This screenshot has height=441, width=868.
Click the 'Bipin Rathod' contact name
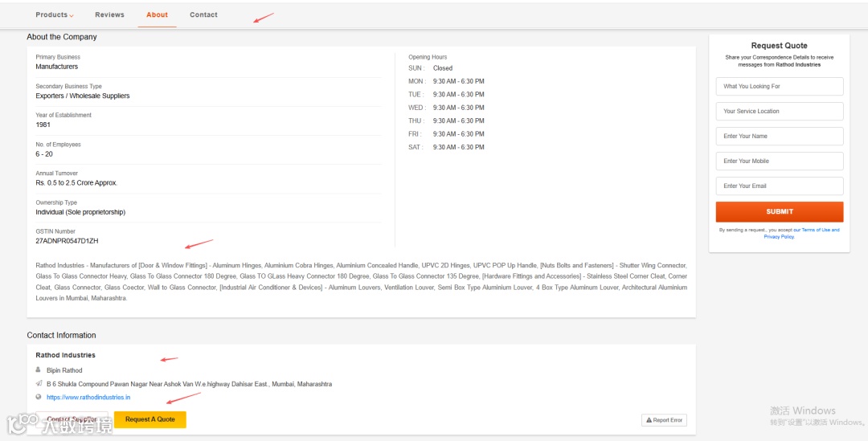[64, 370]
